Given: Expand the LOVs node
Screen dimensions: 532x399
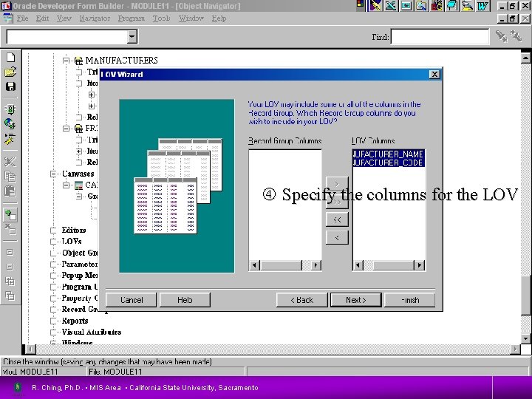Looking at the screenshot, I should tap(53, 241).
